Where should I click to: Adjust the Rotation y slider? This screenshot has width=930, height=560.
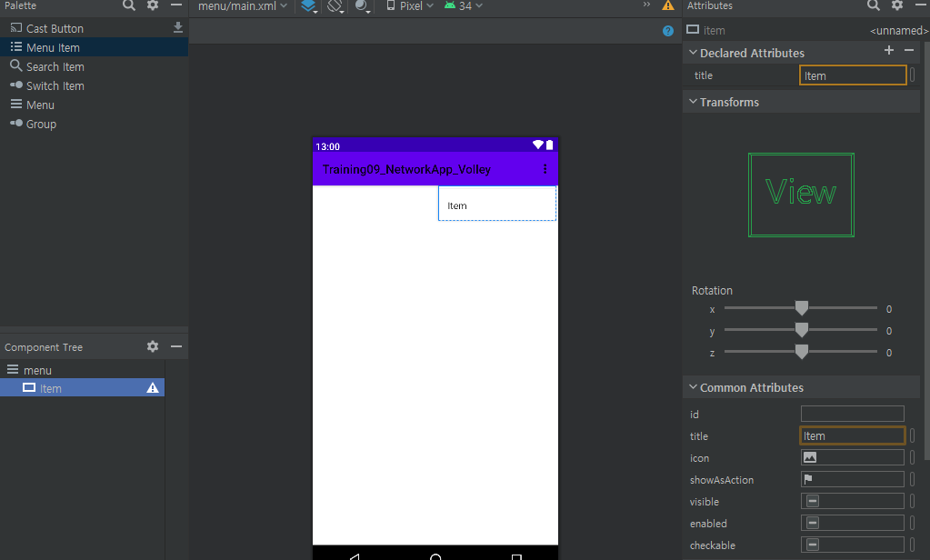[801, 330]
